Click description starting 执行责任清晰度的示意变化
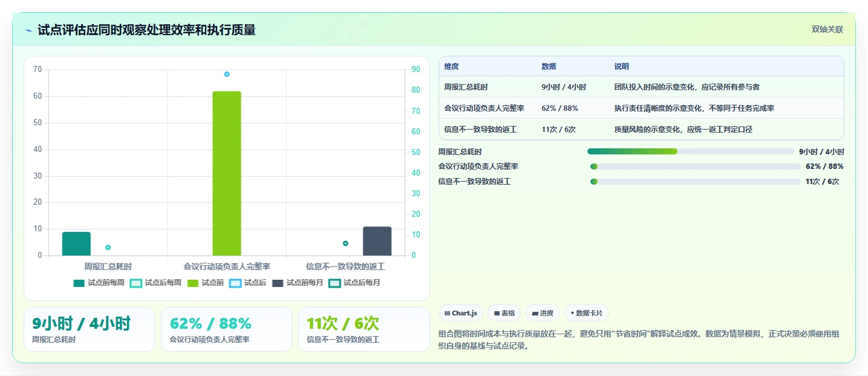868x376 pixels. click(694, 108)
